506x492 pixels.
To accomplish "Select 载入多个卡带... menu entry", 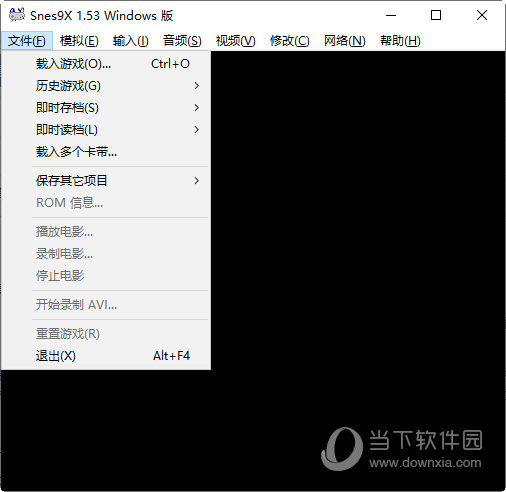I will click(106, 152).
